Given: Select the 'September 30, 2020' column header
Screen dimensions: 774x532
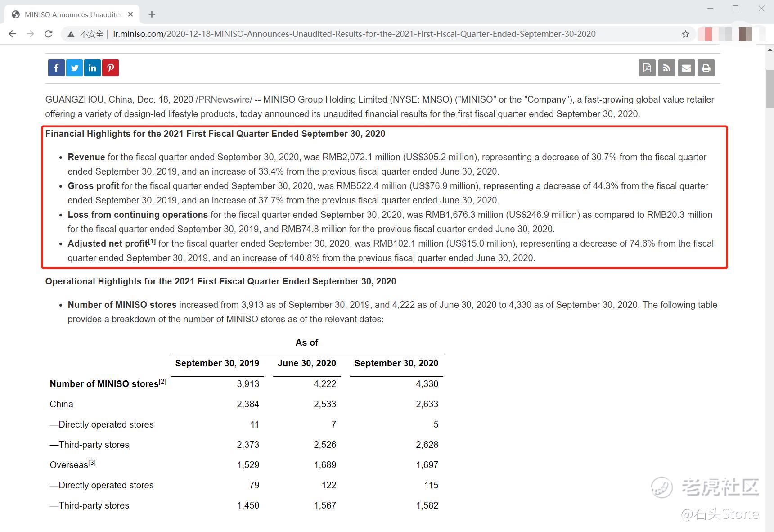Looking at the screenshot, I should [x=396, y=363].
